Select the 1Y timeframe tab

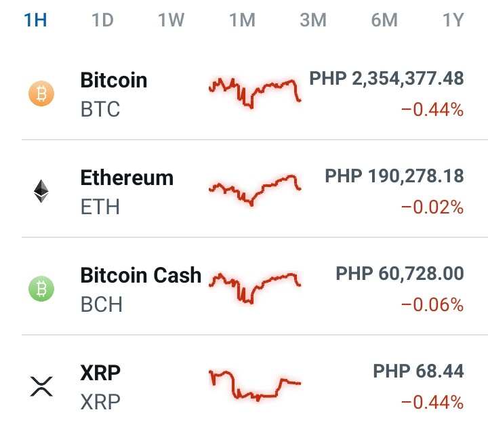tap(453, 20)
